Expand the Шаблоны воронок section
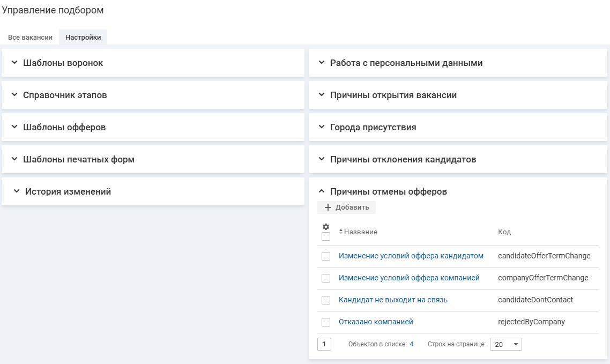 (x=63, y=63)
